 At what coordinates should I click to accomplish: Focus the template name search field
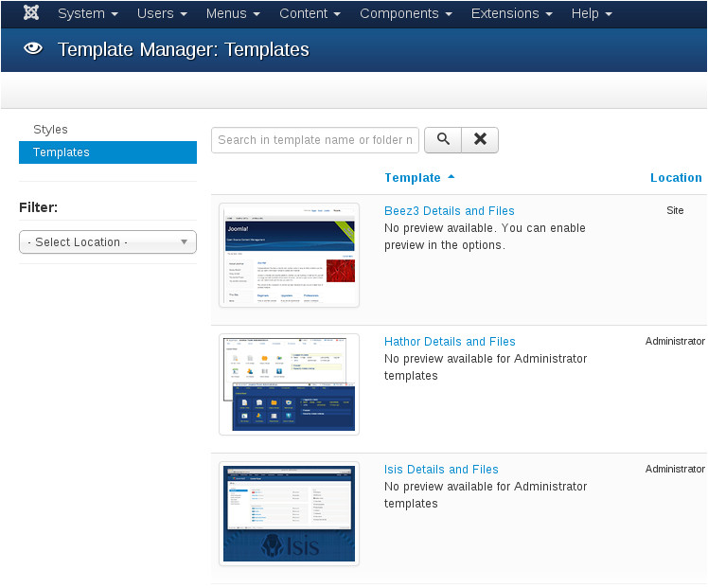tap(315, 140)
